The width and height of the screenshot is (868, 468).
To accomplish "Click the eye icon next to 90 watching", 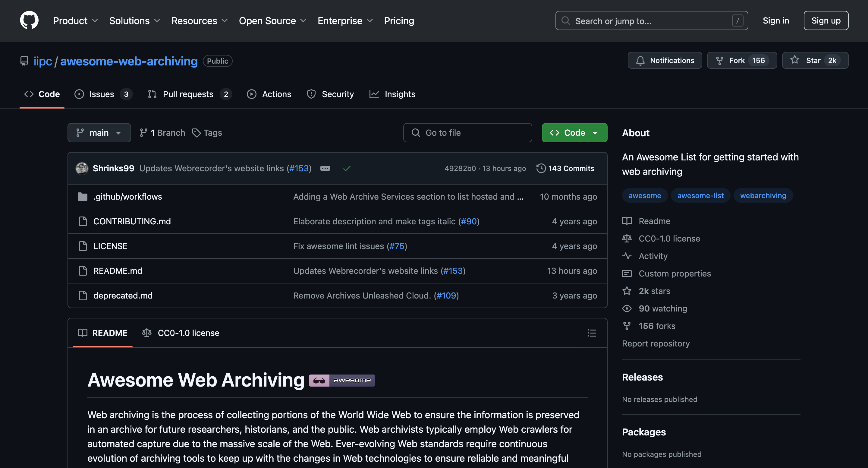I will (627, 308).
